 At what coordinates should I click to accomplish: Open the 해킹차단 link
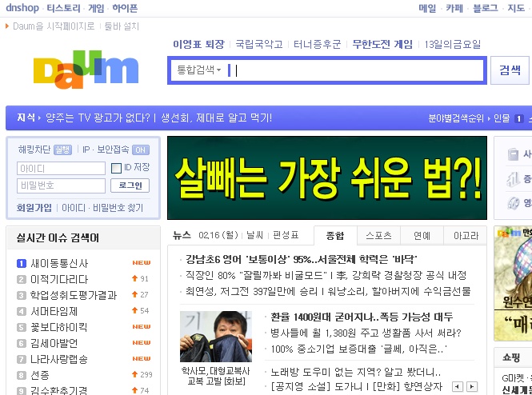[x=34, y=150]
